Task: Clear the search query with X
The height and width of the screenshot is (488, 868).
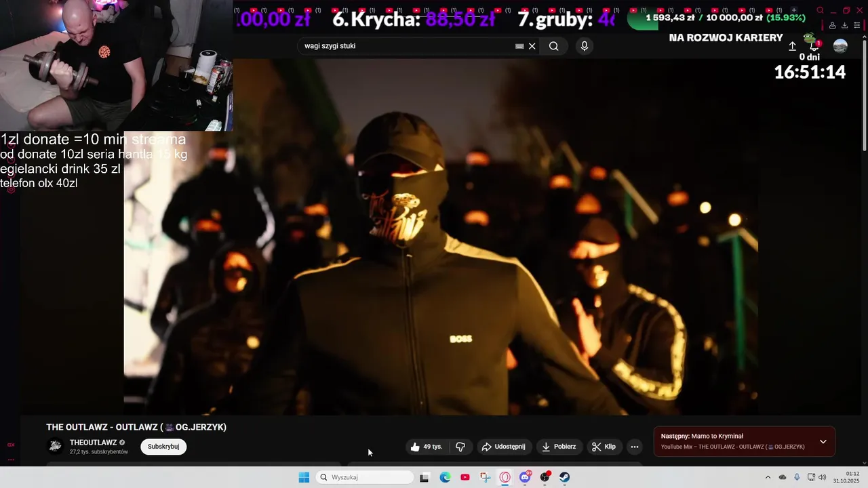Action: click(x=532, y=46)
